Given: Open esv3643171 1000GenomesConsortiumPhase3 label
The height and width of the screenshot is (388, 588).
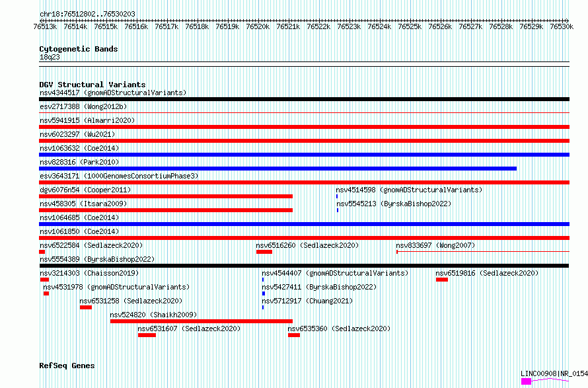Looking at the screenshot, I should coord(119,176).
